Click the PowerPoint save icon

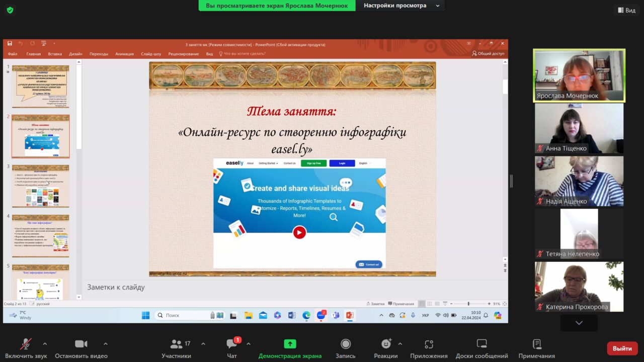[10, 44]
